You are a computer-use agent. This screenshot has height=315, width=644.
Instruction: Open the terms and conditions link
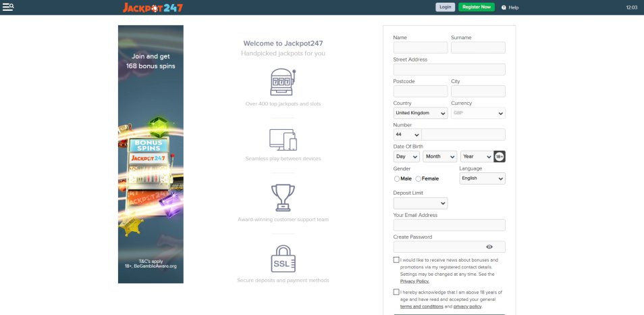click(x=421, y=307)
